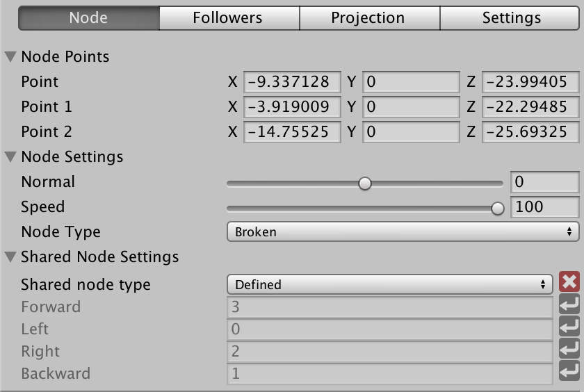Click the Speed value field showing 100
584x392 pixels.
tap(545, 206)
